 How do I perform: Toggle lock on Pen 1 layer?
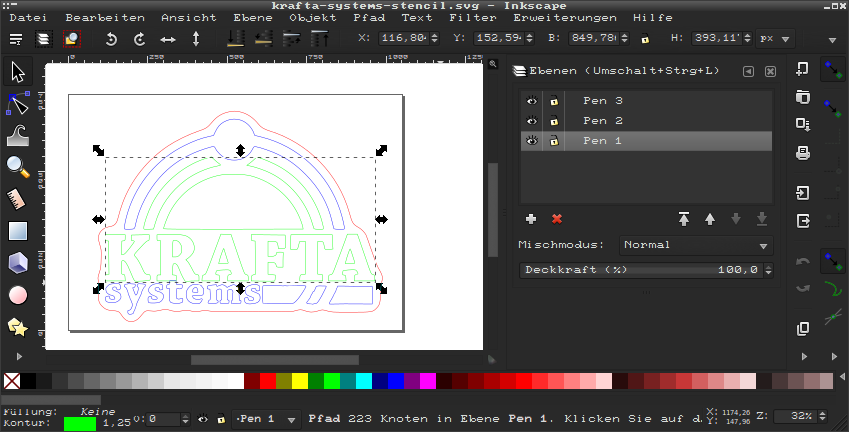pyautogui.click(x=554, y=141)
